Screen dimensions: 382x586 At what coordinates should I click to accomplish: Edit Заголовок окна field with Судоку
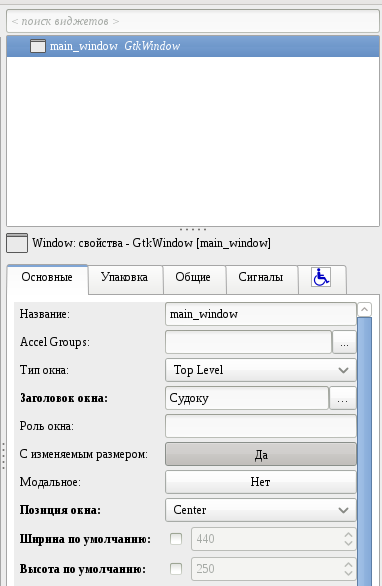pyautogui.click(x=247, y=398)
